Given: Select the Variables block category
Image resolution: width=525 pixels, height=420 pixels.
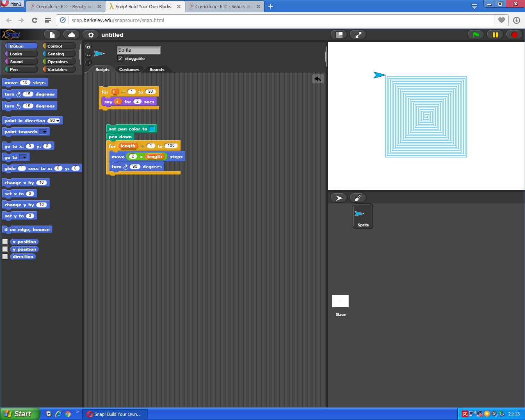Looking at the screenshot, I should (x=59, y=69).
